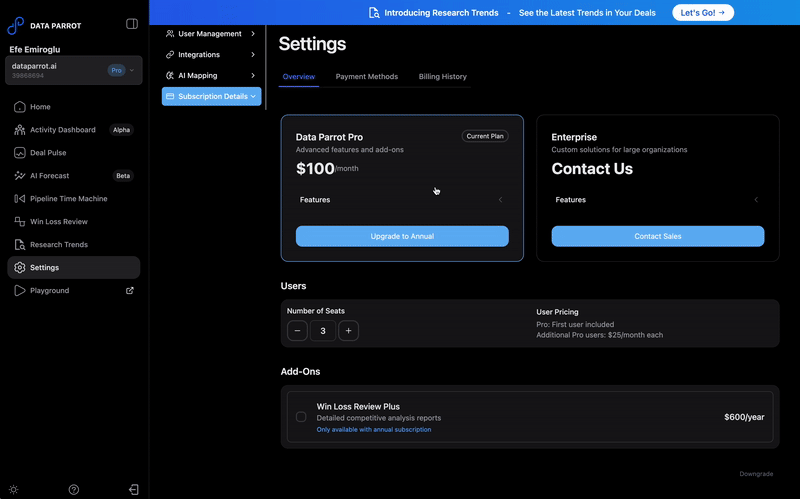Decrease the seat count with the minus button
The height and width of the screenshot is (499, 800).
pyautogui.click(x=297, y=331)
